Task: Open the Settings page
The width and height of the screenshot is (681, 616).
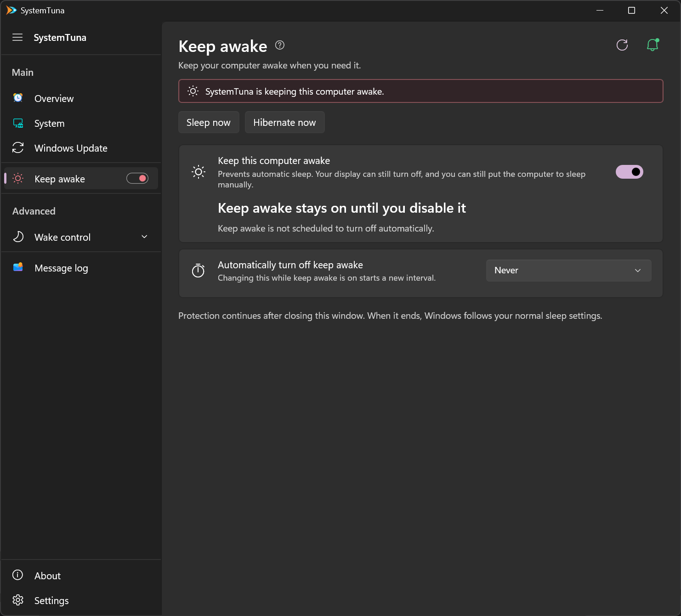Action: [81, 600]
